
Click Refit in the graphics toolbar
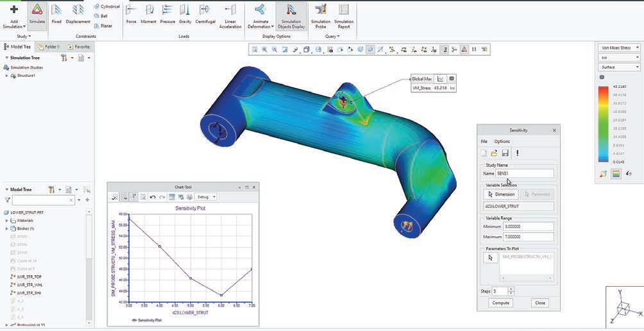(x=255, y=49)
